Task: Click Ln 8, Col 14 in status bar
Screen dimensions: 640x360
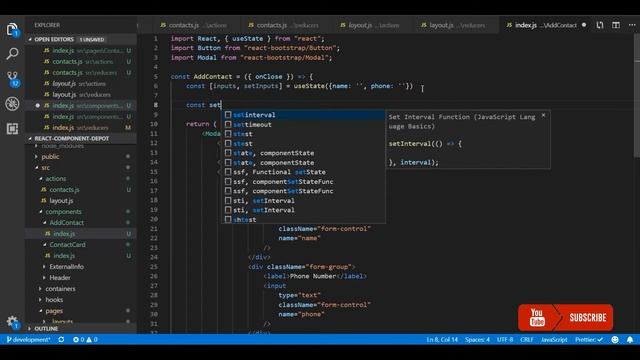Action: (x=442, y=340)
